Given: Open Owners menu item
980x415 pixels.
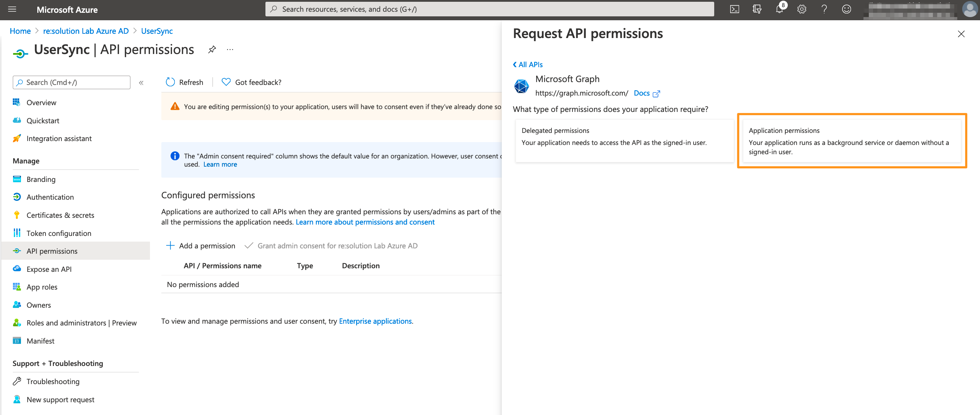Looking at the screenshot, I should (x=38, y=305).
